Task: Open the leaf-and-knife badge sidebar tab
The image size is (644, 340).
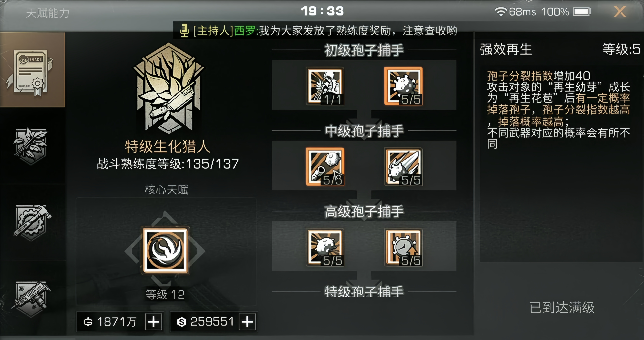Action: click(x=31, y=146)
